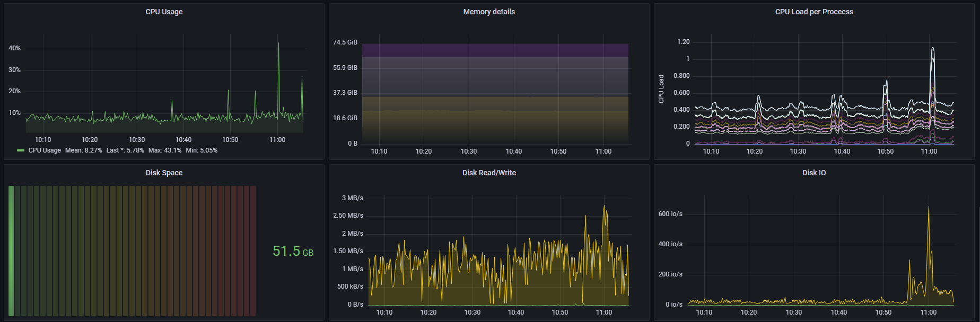Open the Disk Space panel title menu
The width and height of the screenshot is (980, 322).
coord(164,173)
